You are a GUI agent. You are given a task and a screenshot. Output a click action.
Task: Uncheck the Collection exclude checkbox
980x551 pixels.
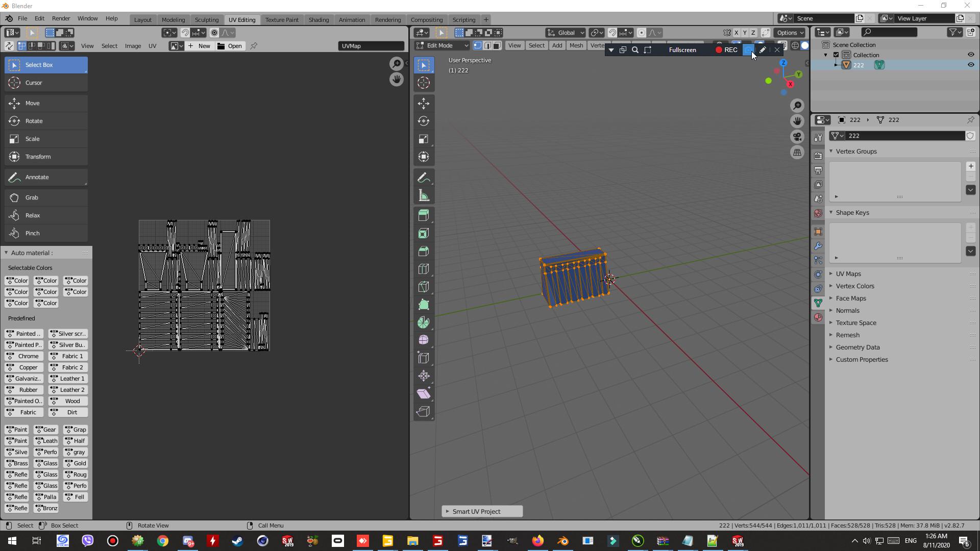tap(836, 55)
